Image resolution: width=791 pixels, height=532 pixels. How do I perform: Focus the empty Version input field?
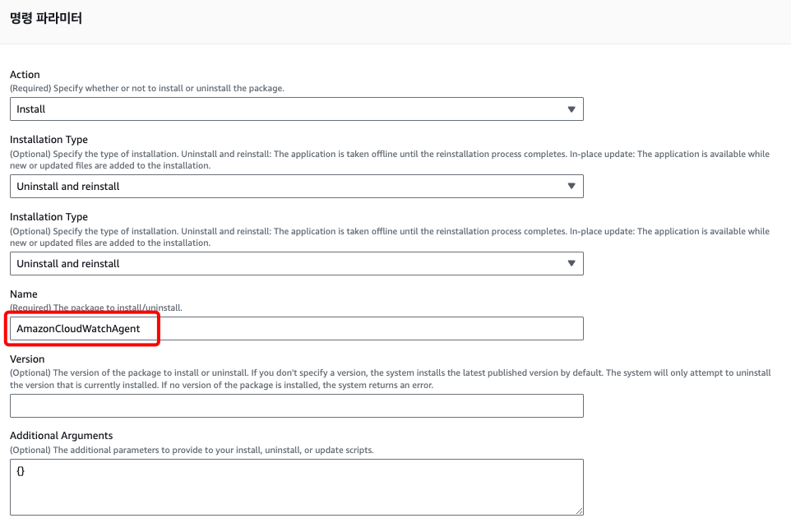[296, 405]
